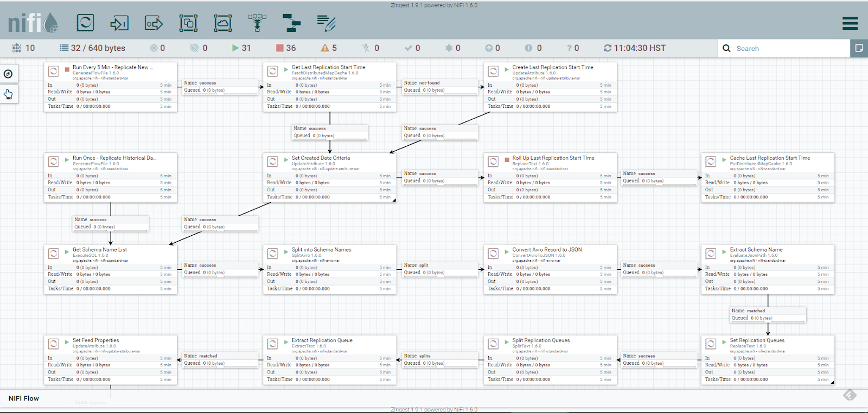Select the Processor component in the toolbar
The height and width of the screenshot is (413, 868).
pyautogui.click(x=85, y=23)
